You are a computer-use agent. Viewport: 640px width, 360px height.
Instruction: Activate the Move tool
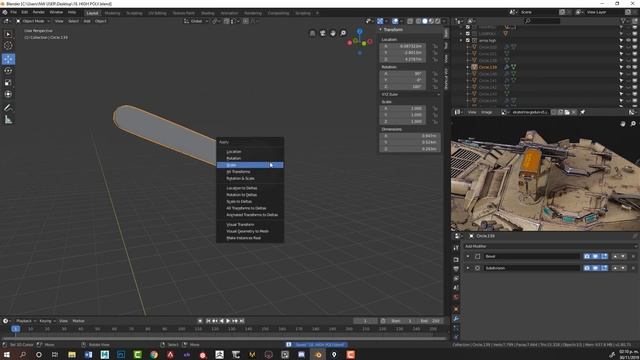pyautogui.click(x=8, y=59)
